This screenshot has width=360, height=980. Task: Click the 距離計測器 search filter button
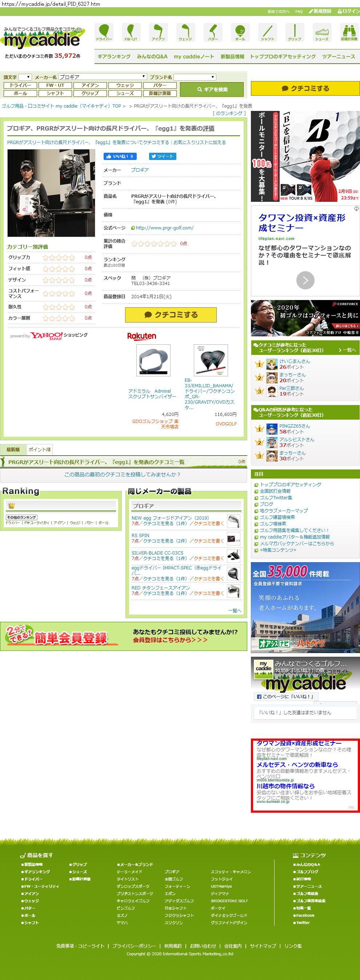pos(160,93)
